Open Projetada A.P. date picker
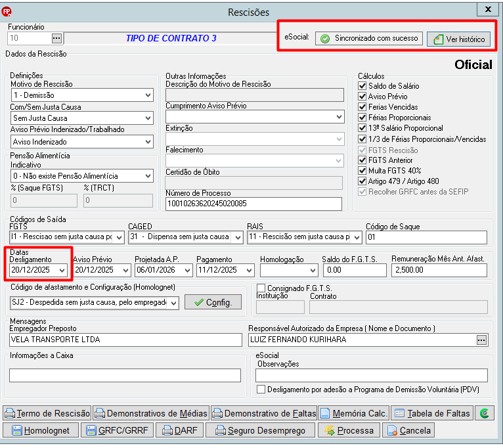Image resolution: width=503 pixels, height=448 pixels. point(187,271)
